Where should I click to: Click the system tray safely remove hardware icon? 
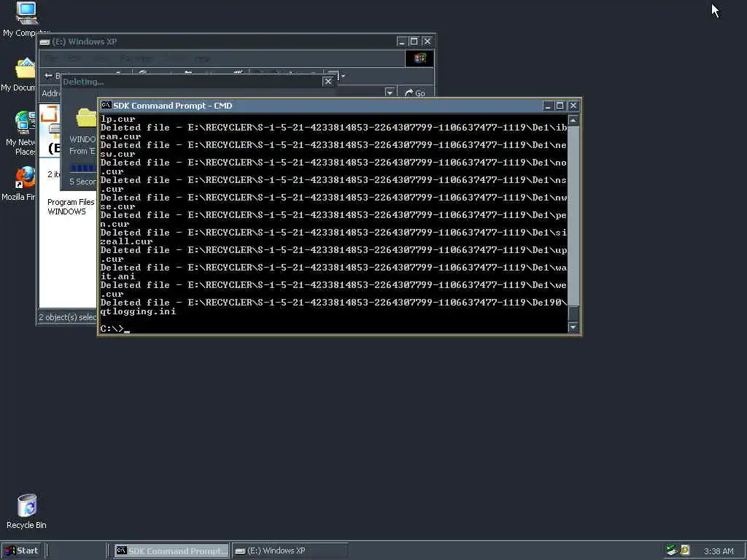tap(672, 551)
